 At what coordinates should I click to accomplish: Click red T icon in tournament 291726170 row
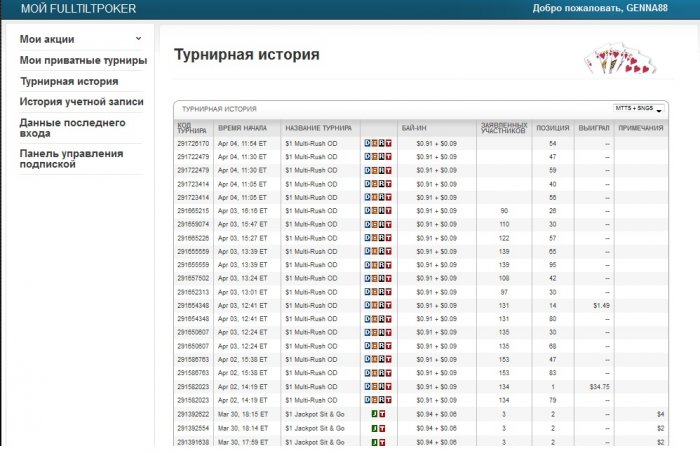click(388, 143)
